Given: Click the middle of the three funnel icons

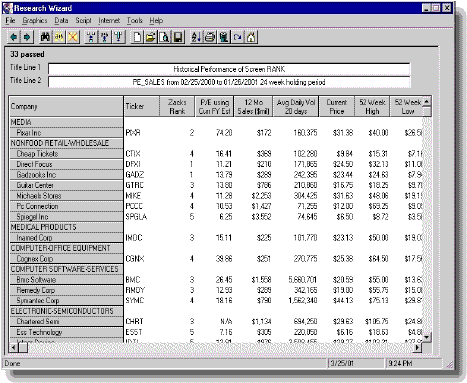Looking at the screenshot, I should 104,37.
